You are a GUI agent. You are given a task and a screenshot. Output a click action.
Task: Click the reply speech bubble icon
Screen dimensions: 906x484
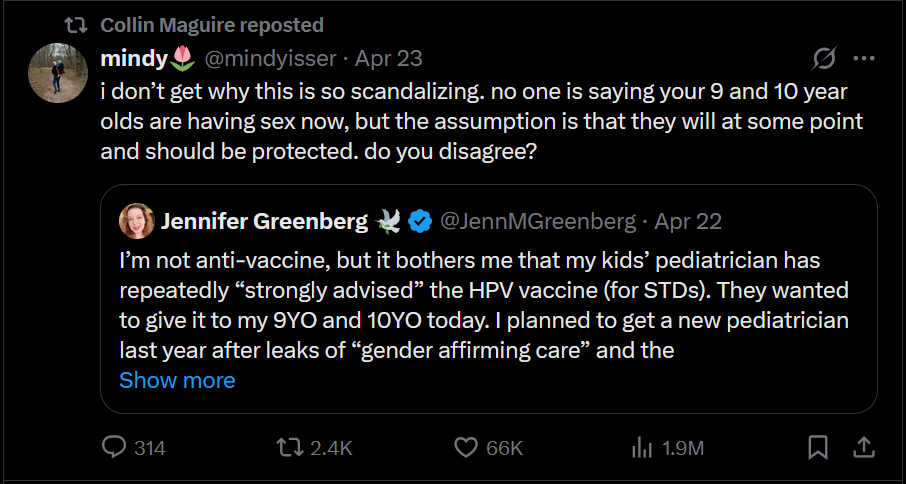point(115,448)
